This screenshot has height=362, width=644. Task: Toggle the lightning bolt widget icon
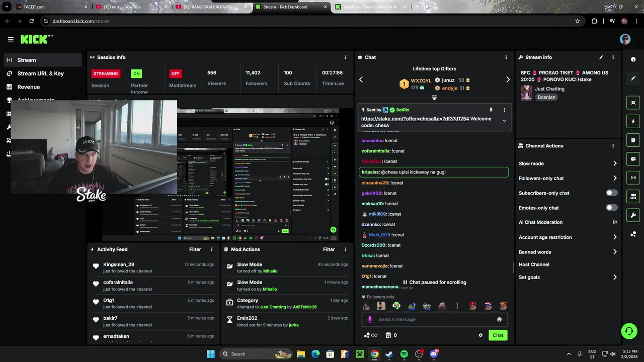(633, 121)
